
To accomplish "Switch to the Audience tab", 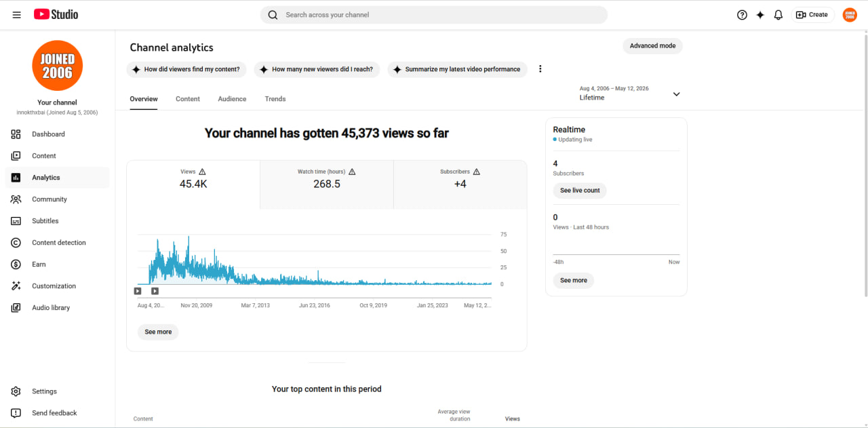I will pyautogui.click(x=232, y=99).
